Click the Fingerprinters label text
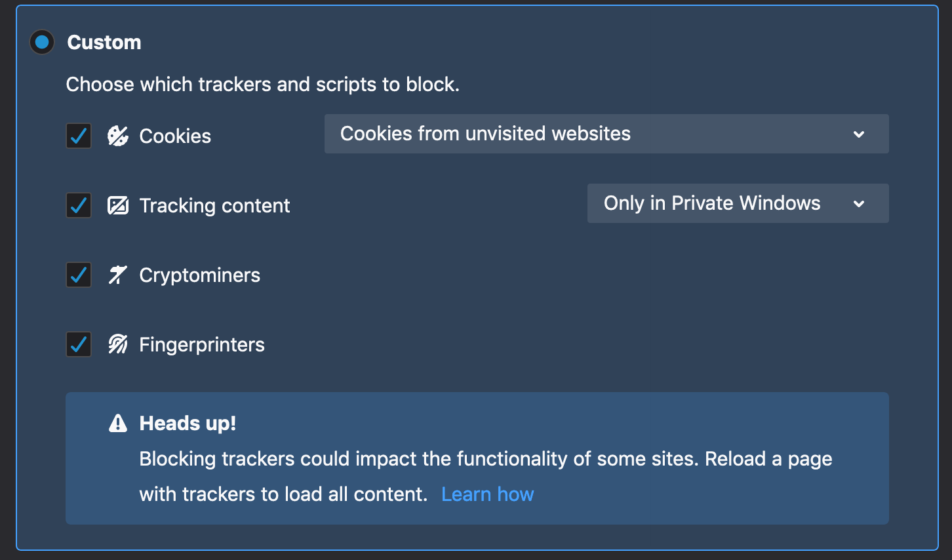 [x=201, y=344]
